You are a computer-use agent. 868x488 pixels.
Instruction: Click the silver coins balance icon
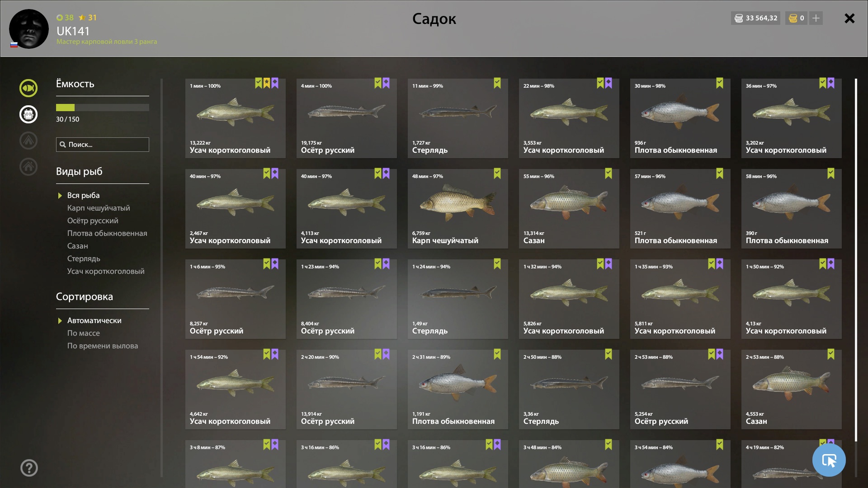tap(739, 18)
